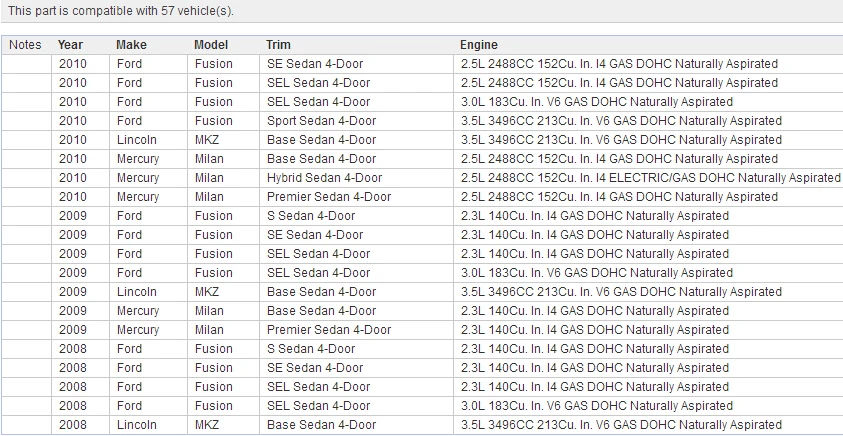This screenshot has height=436, width=843.
Task: Select 2009 Mercury Milan Premier Sedan trim
Action: click(329, 330)
